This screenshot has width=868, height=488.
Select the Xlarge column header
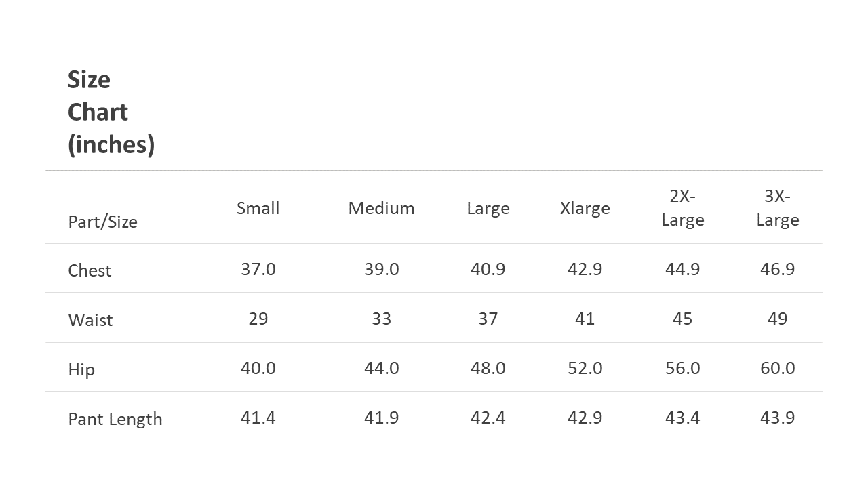pos(585,208)
